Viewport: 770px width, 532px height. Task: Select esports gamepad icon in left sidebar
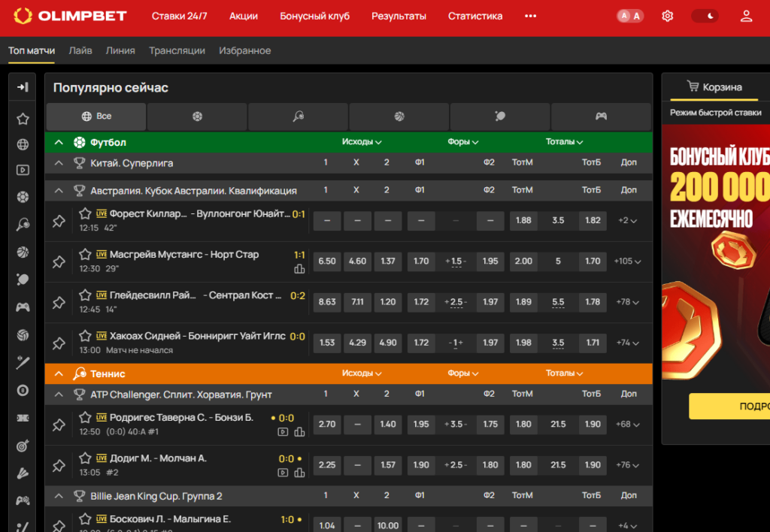point(23,307)
